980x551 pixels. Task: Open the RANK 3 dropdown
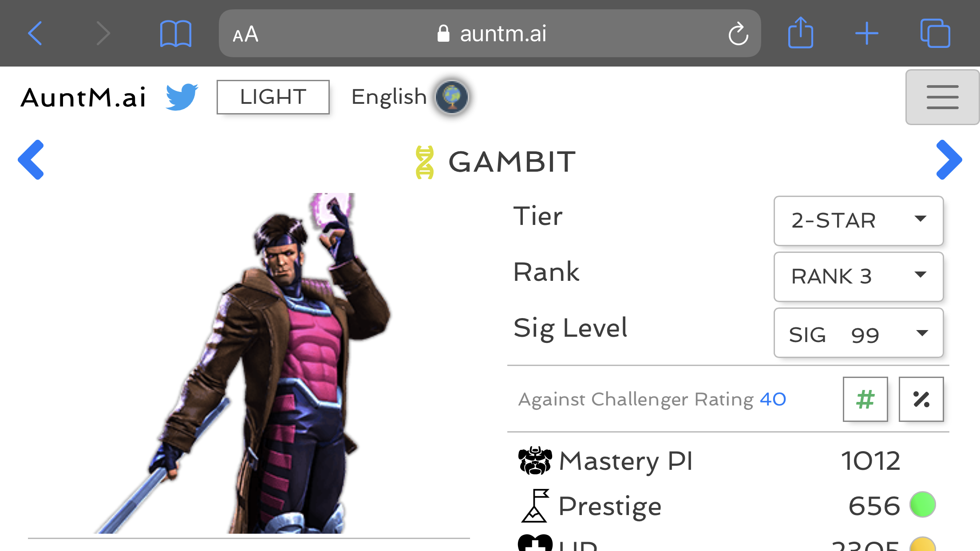pos(858,276)
